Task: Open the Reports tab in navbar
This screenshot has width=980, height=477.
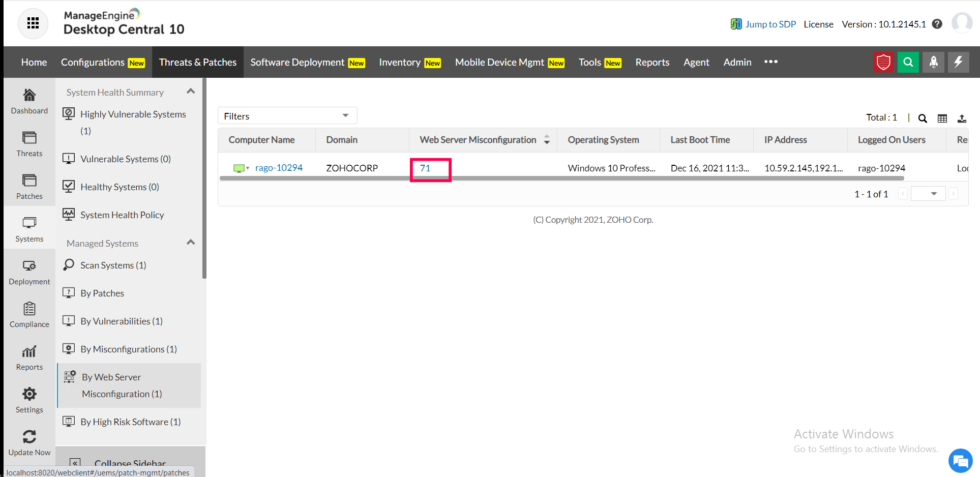Action: 652,62
